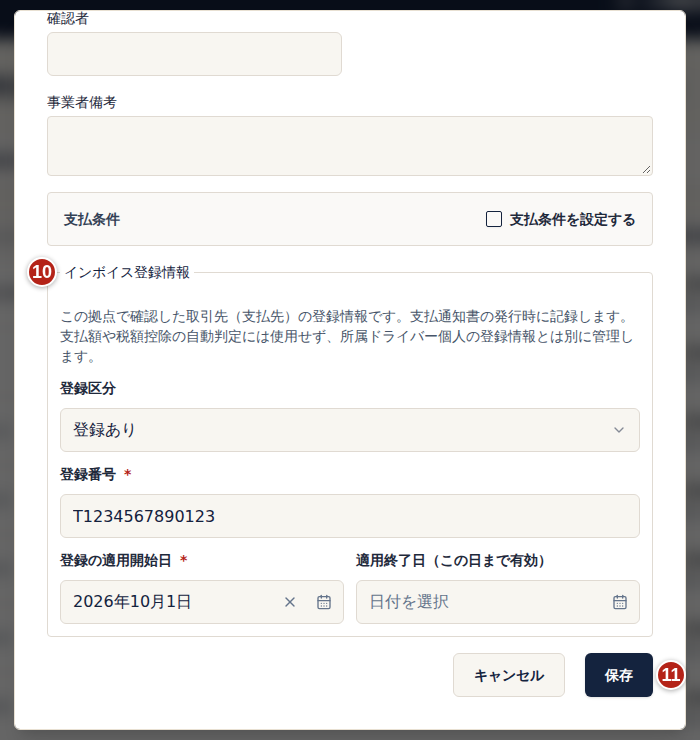
Task: Open calendar for 登録の適用開始日
Action: point(324,602)
